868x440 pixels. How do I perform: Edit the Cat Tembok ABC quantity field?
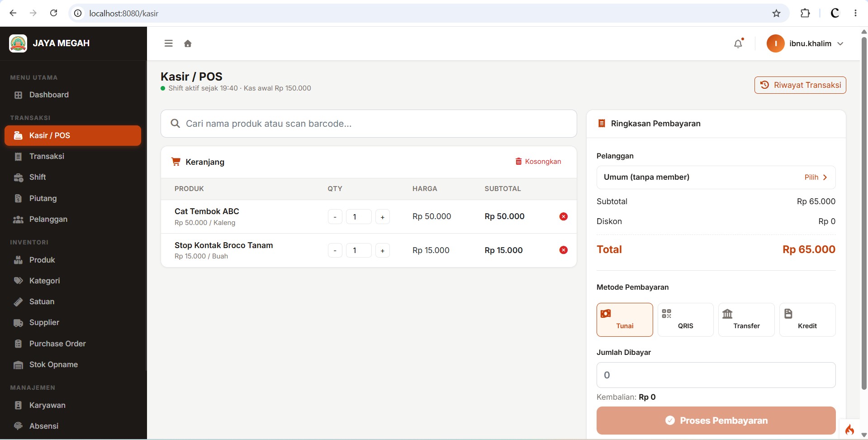point(359,217)
